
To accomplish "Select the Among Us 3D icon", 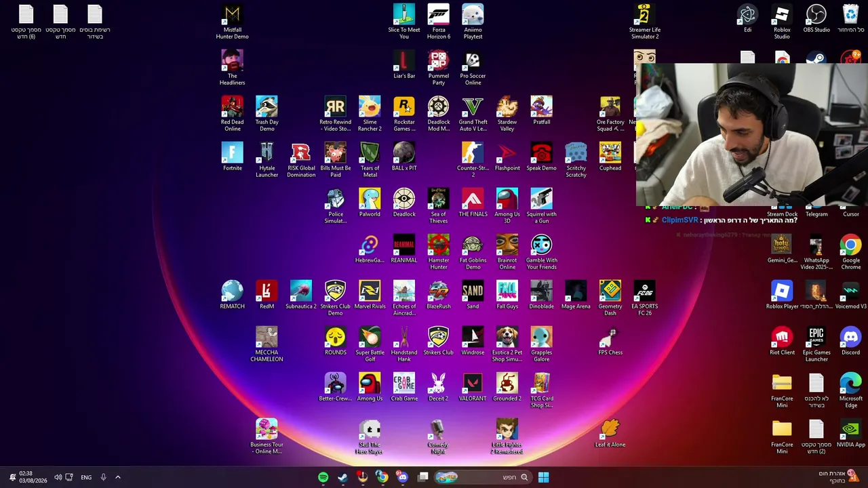I will (x=507, y=206).
